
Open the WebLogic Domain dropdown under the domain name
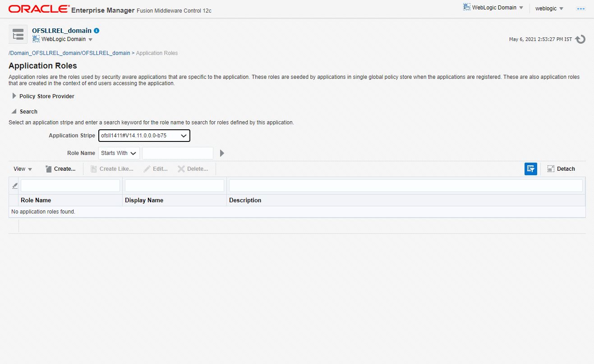click(x=63, y=39)
